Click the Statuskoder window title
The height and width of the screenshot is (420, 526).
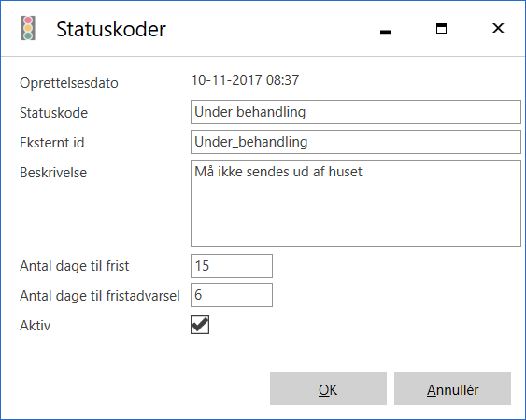pyautogui.click(x=111, y=29)
